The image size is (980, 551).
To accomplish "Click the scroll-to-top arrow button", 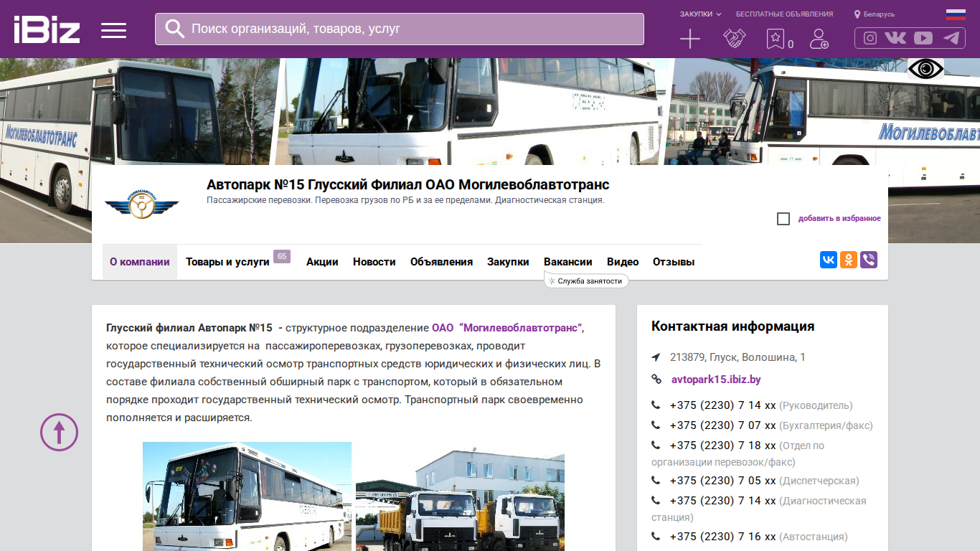I will (59, 433).
